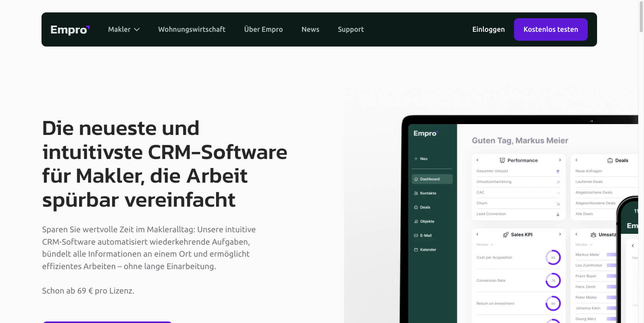This screenshot has height=323, width=644.
Task: Click the Kalender calendar icon
Action: pos(416,250)
